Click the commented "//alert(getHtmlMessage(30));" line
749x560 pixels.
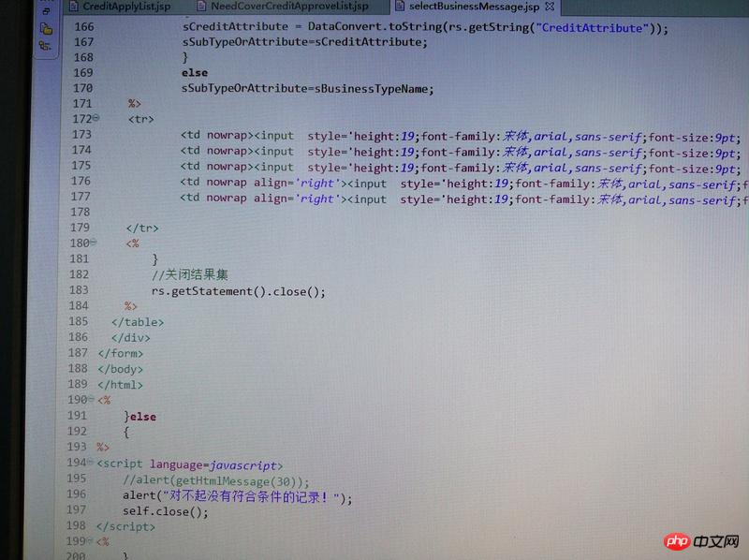click(x=216, y=480)
